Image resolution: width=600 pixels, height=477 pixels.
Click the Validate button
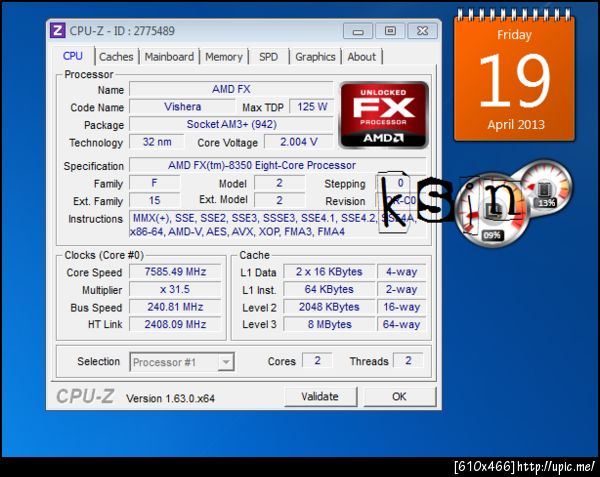(x=320, y=397)
